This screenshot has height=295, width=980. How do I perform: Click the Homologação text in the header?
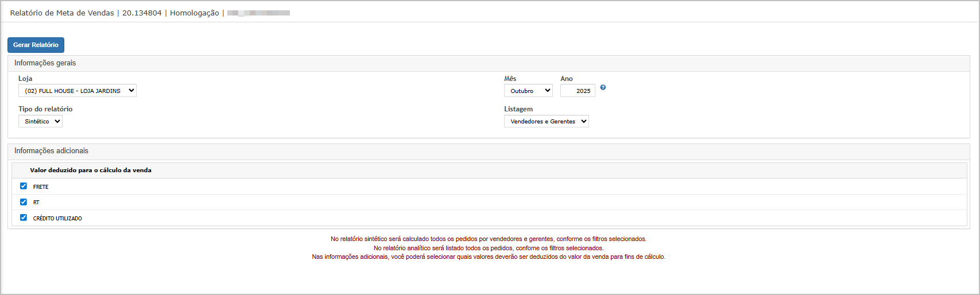point(194,13)
